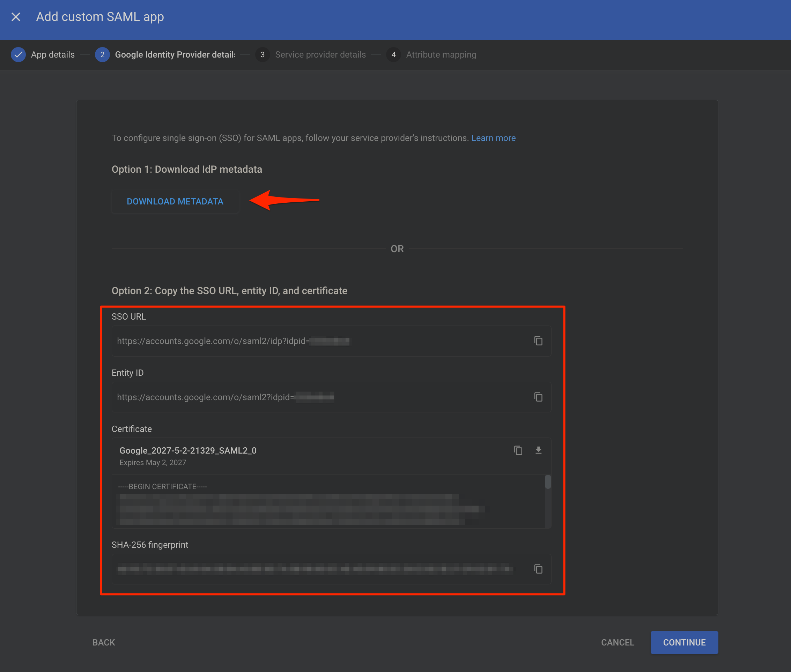Image resolution: width=791 pixels, height=672 pixels.
Task: Copy the SHA-256 fingerprint
Action: coord(538,569)
